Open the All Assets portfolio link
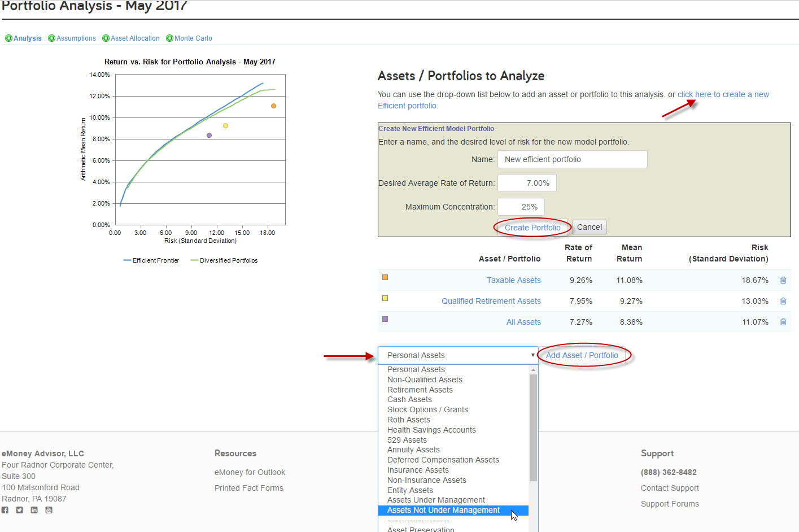Viewport: 799px width, 532px height. coord(523,322)
